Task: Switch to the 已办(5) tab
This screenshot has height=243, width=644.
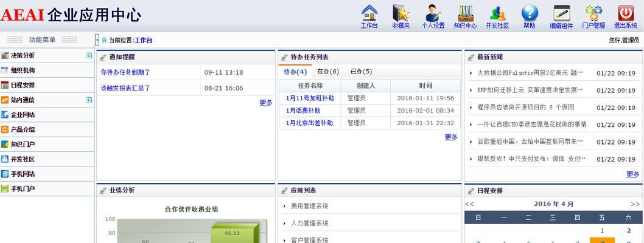Action: coord(361,72)
